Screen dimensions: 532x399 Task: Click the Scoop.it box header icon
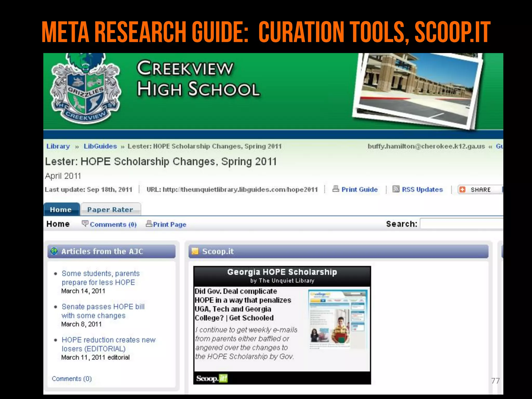[x=195, y=251]
